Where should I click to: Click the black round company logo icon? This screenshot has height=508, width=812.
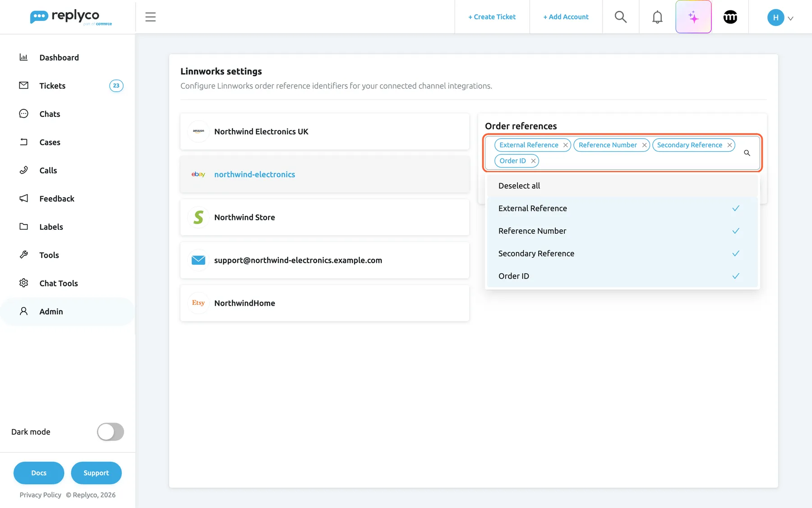pyautogui.click(x=730, y=17)
